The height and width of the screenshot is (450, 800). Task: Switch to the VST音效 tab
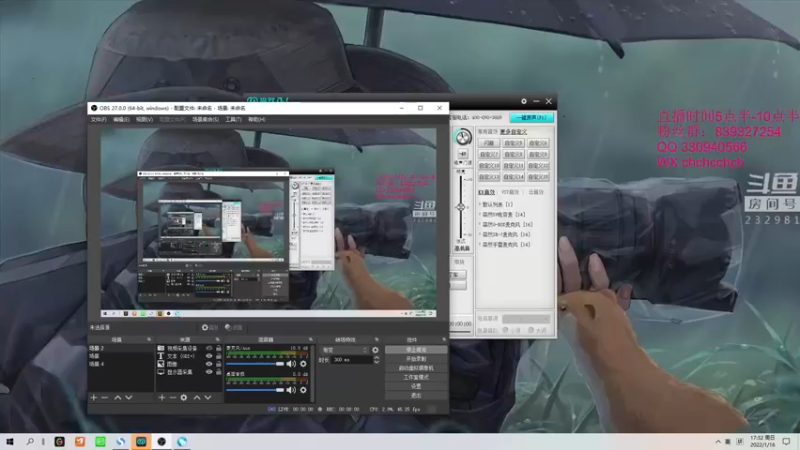click(510, 192)
